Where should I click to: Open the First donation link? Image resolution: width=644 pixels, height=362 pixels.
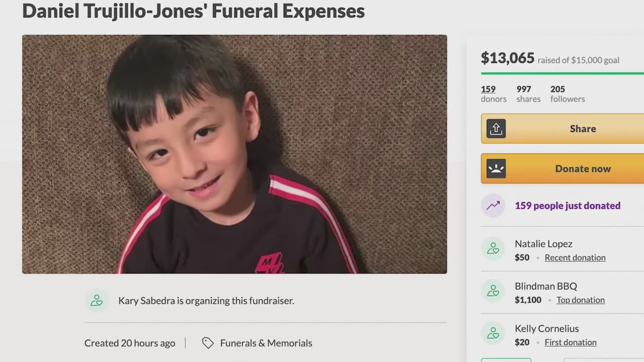pyautogui.click(x=571, y=342)
